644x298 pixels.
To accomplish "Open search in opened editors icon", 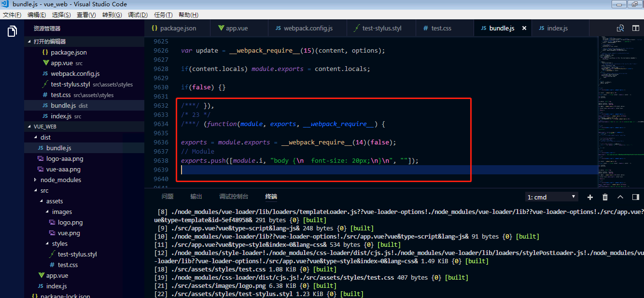I will (x=620, y=28).
